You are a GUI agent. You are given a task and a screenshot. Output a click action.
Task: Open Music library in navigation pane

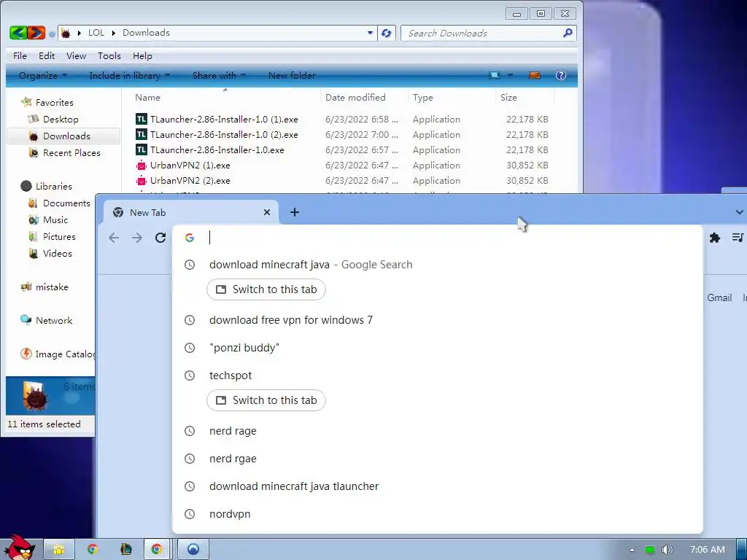[x=55, y=220]
